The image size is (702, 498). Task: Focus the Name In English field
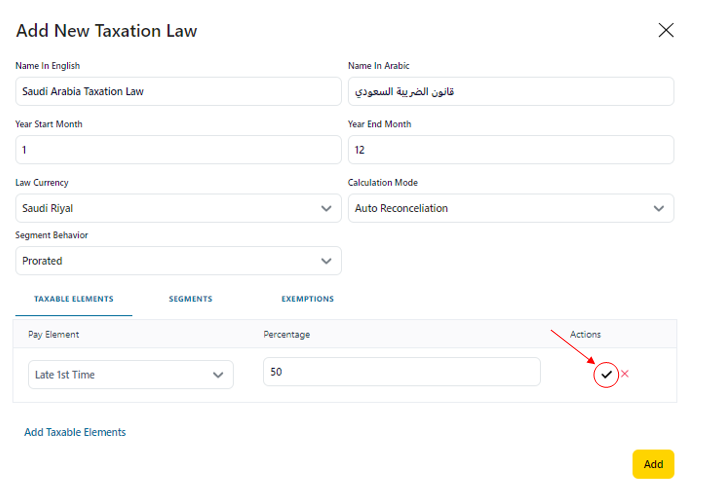[178, 92]
